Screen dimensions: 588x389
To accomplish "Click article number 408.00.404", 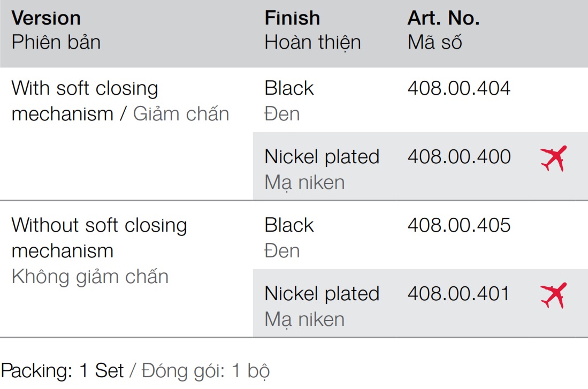I will (x=459, y=88).
